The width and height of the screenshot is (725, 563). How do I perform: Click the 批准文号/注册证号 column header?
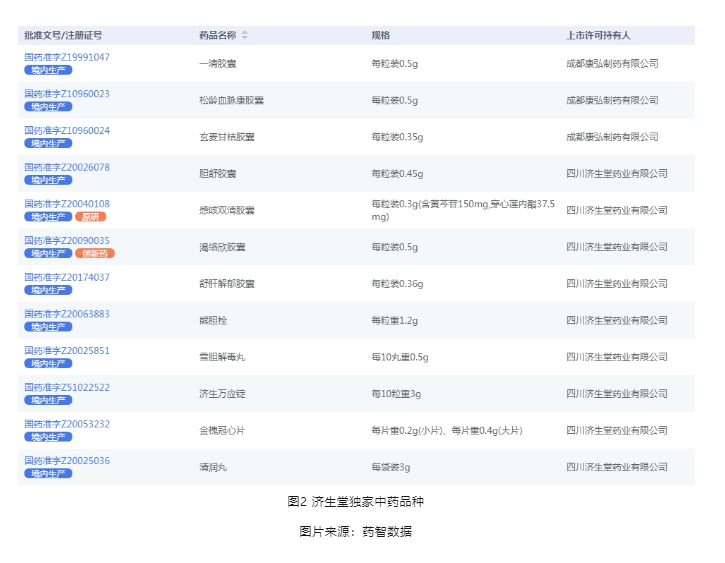(63, 35)
